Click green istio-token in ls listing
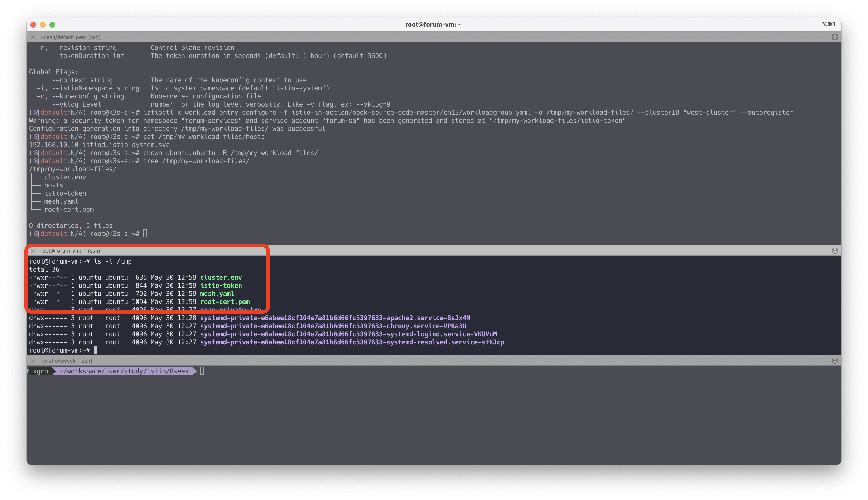This screenshot has height=500, width=868. pos(221,285)
